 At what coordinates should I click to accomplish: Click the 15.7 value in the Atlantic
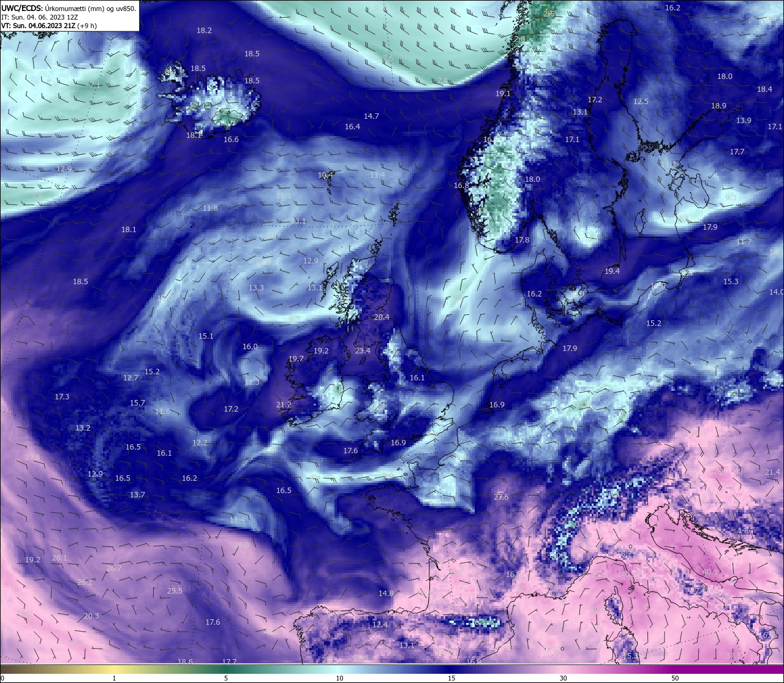click(x=137, y=403)
